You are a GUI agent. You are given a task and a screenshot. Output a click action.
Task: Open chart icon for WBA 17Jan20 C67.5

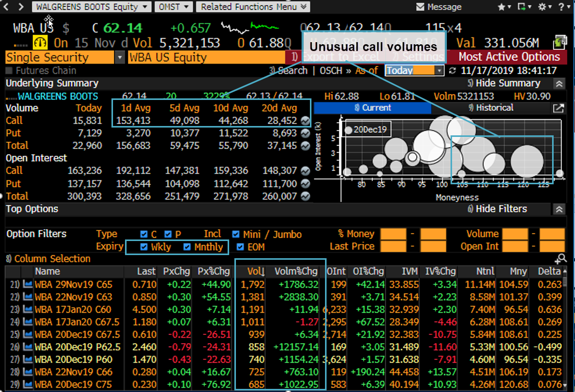[28, 322]
